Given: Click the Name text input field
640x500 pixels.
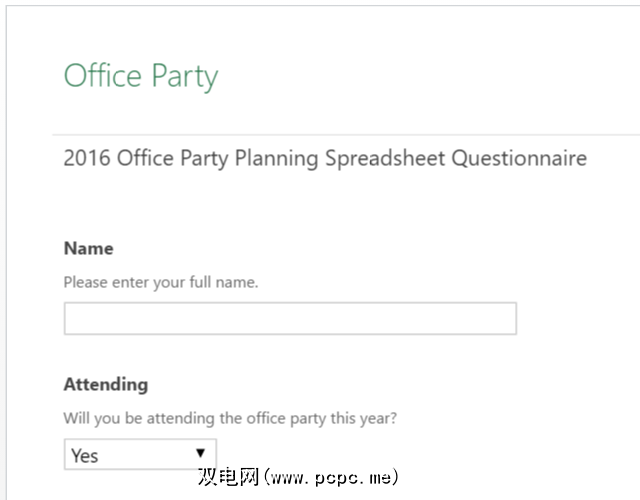Looking at the screenshot, I should point(290,318).
